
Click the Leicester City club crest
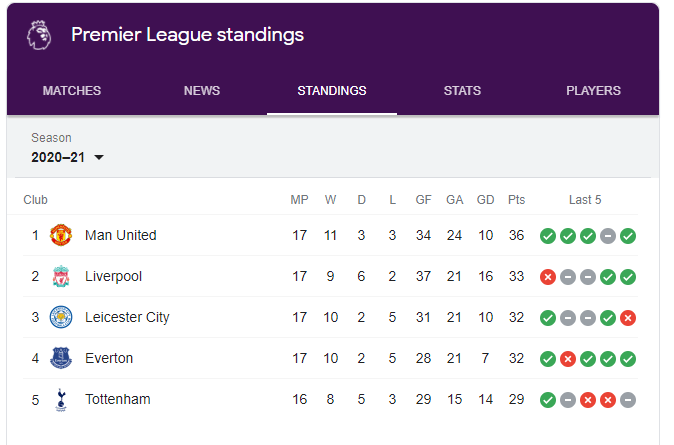point(61,318)
